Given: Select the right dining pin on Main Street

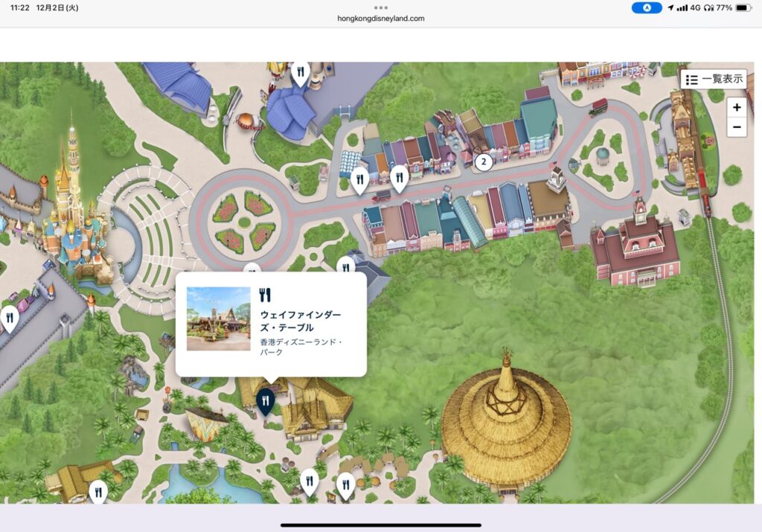Looking at the screenshot, I should pyautogui.click(x=400, y=177).
